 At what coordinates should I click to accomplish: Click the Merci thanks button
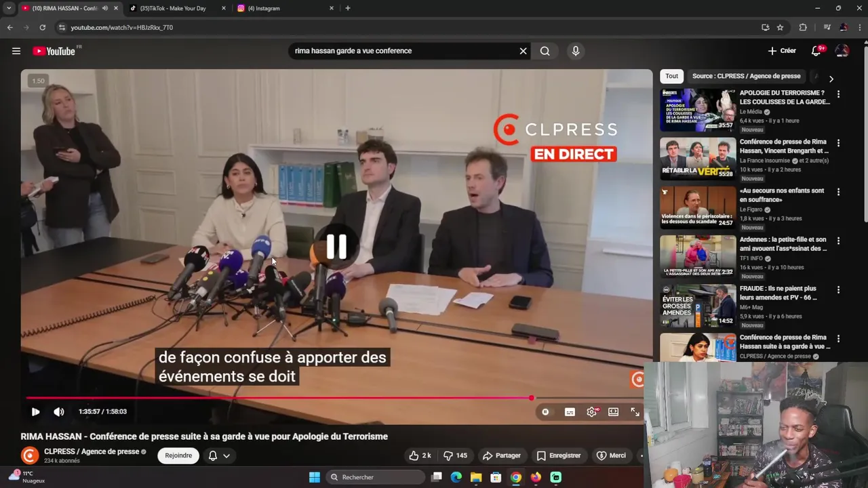[611, 455]
